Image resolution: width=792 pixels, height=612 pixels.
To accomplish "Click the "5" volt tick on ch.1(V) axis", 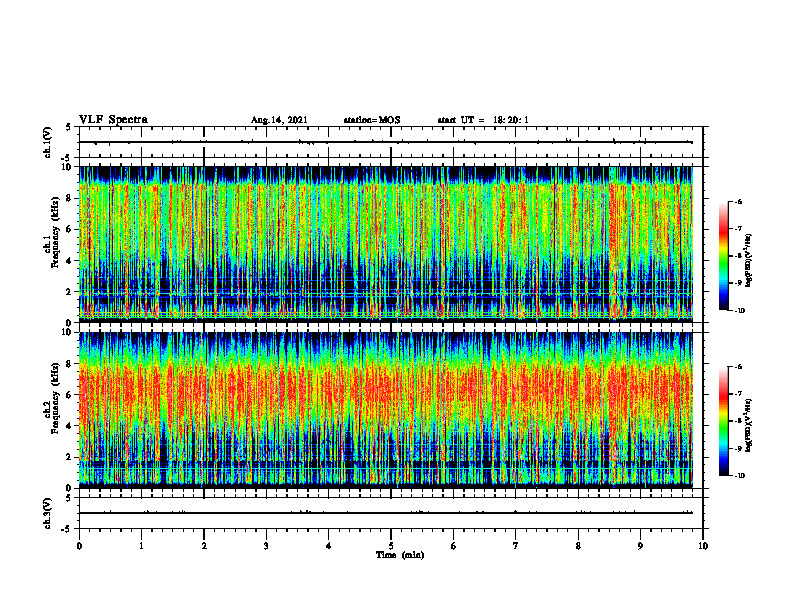I will pyautogui.click(x=68, y=127).
